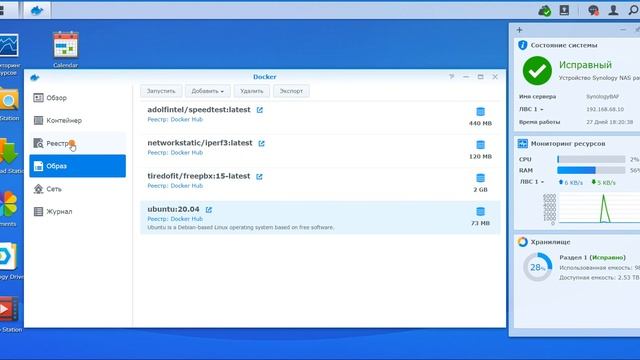Image resolution: width=640 pixels, height=360 pixels.
Task: Click the IP address 192.168.68.10
Action: pyautogui.click(x=605, y=109)
